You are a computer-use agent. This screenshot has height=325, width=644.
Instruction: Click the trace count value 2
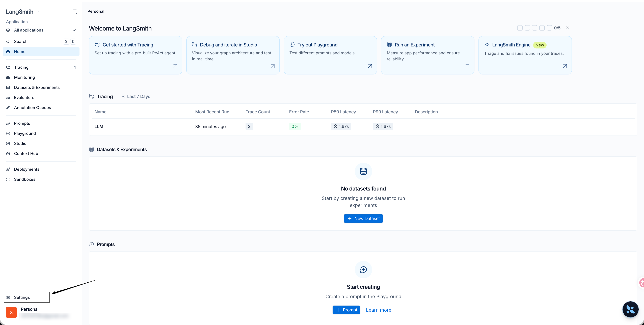point(249,126)
